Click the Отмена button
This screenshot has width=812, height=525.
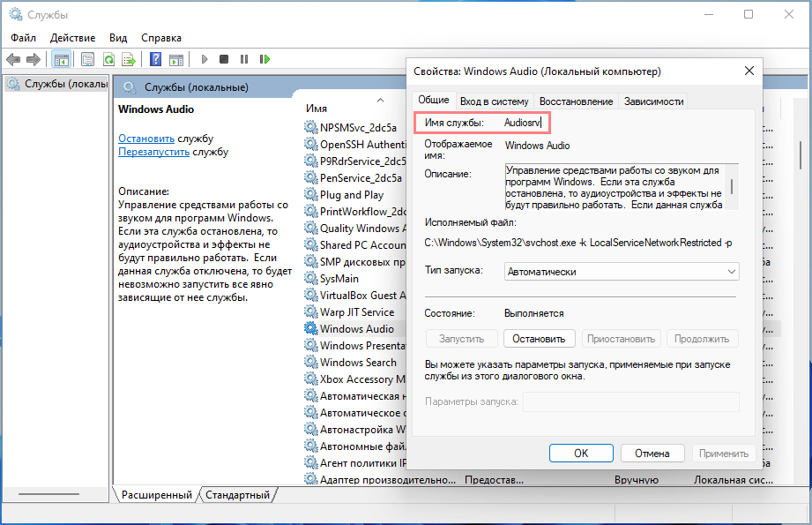[x=652, y=454]
